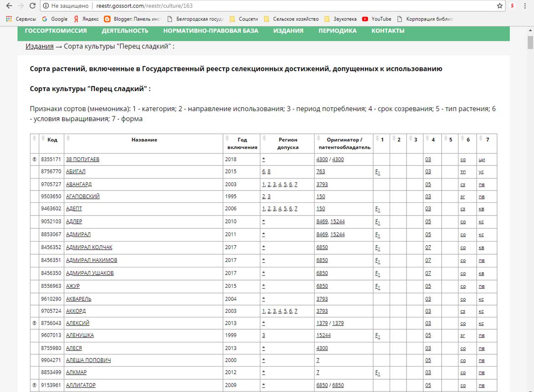Open the Сельское хозяйство bookmarks folder
Viewport: 534px width, 392px height.
coord(291,19)
